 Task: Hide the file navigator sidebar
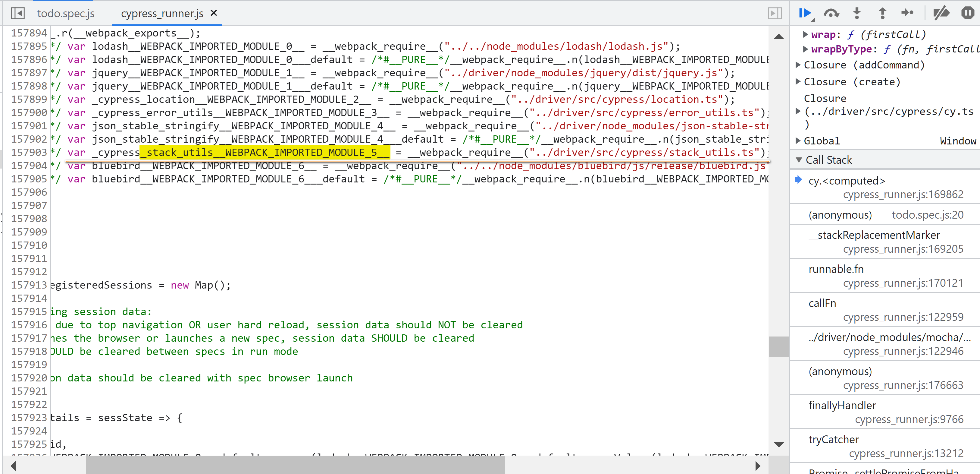pyautogui.click(x=17, y=13)
